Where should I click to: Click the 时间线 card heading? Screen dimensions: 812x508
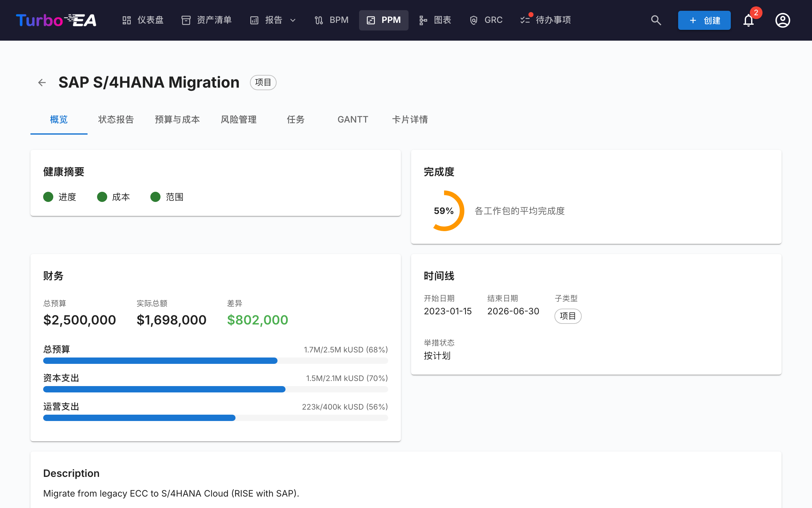[x=439, y=276]
